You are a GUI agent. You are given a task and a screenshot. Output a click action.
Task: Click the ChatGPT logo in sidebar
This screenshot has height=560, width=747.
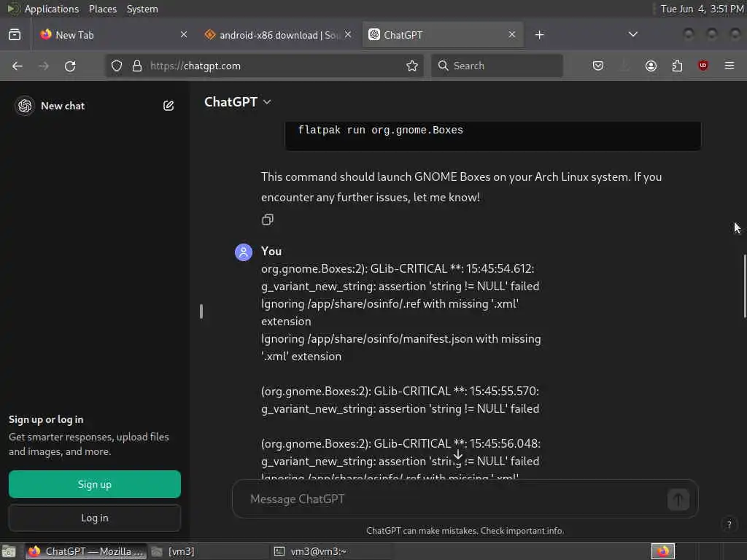pyautogui.click(x=25, y=106)
